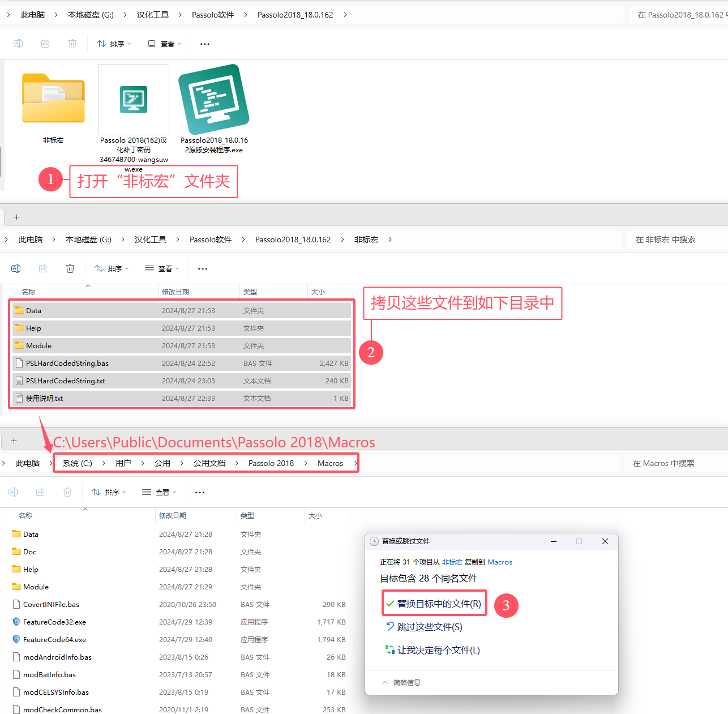Select the Data folder in the 非标宏 window
Image resolution: width=728 pixels, height=714 pixels.
coord(181,310)
